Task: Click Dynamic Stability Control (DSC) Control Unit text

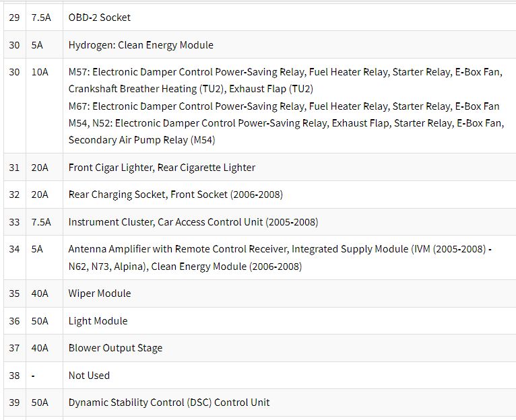Action: 169,403
